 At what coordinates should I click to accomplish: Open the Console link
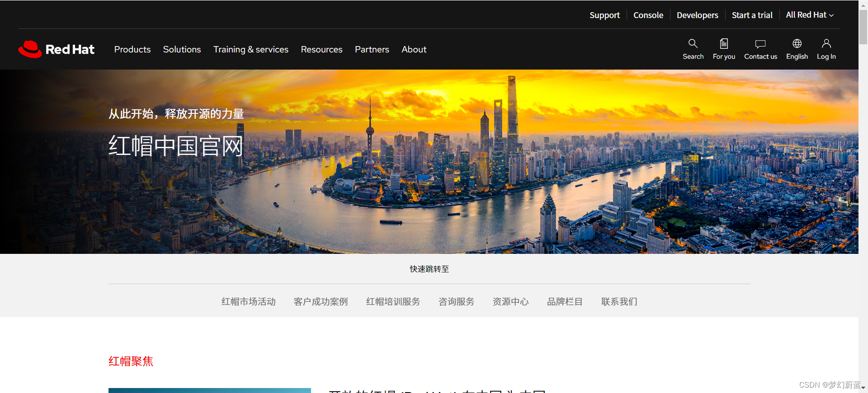648,15
